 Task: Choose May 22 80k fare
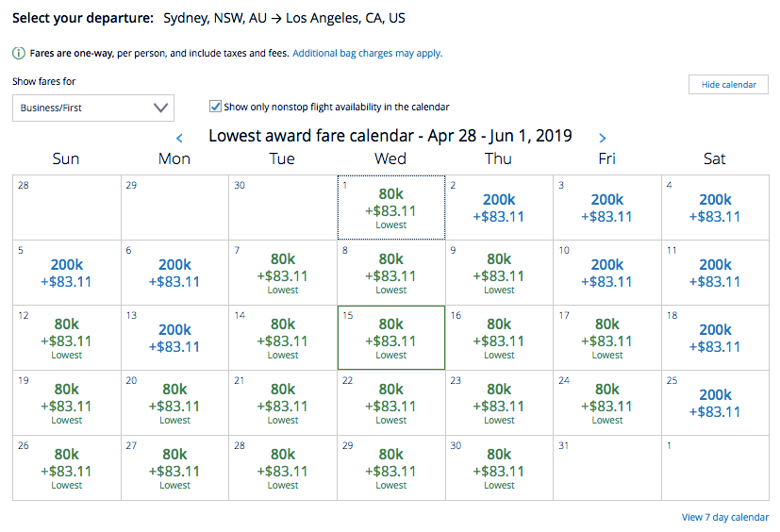pyautogui.click(x=390, y=403)
